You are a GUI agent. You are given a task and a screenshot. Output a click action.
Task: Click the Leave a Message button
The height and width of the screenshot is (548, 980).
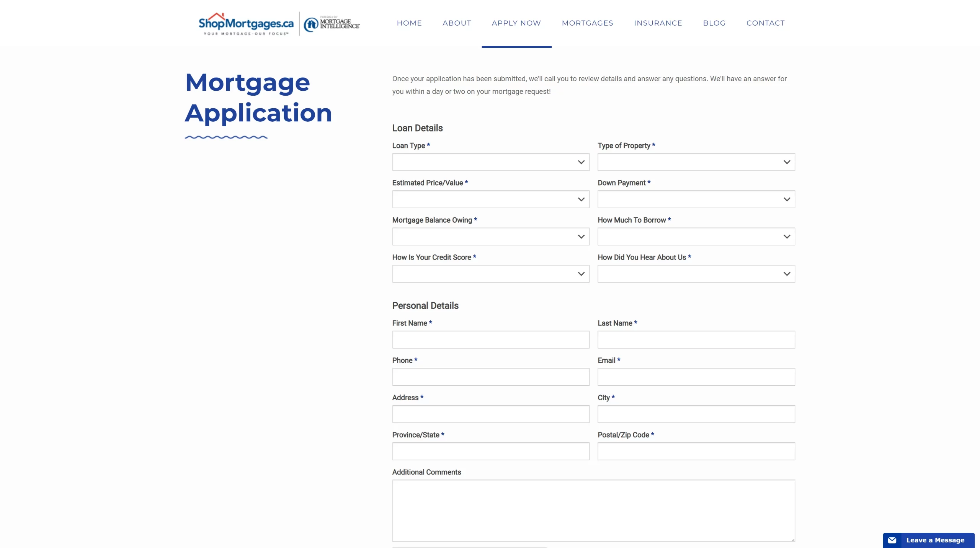[935, 540]
